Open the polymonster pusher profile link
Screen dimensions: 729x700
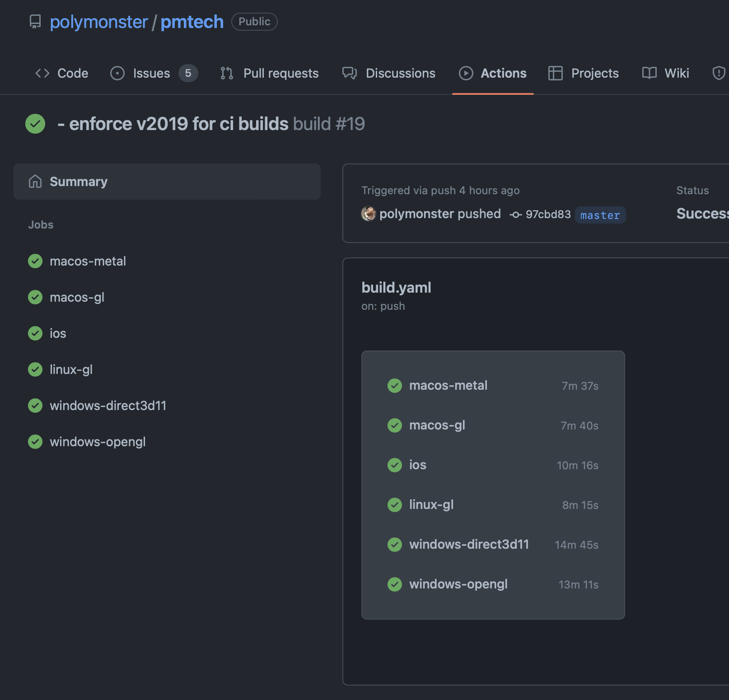(416, 214)
